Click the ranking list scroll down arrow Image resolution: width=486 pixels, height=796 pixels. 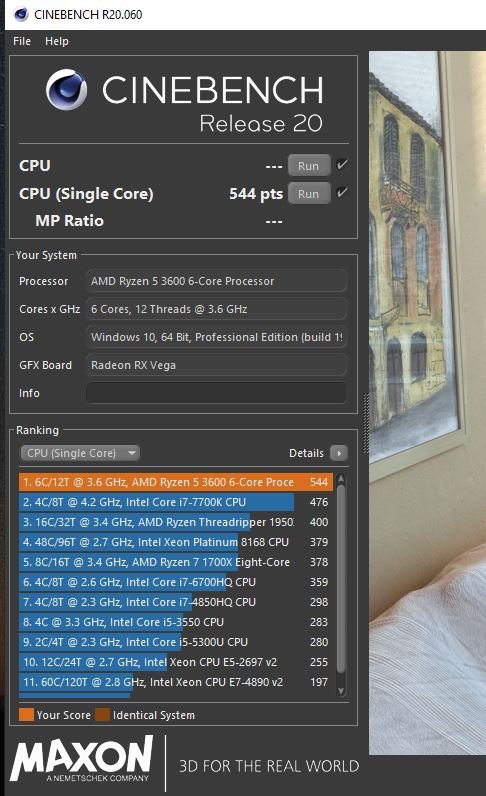[x=341, y=690]
